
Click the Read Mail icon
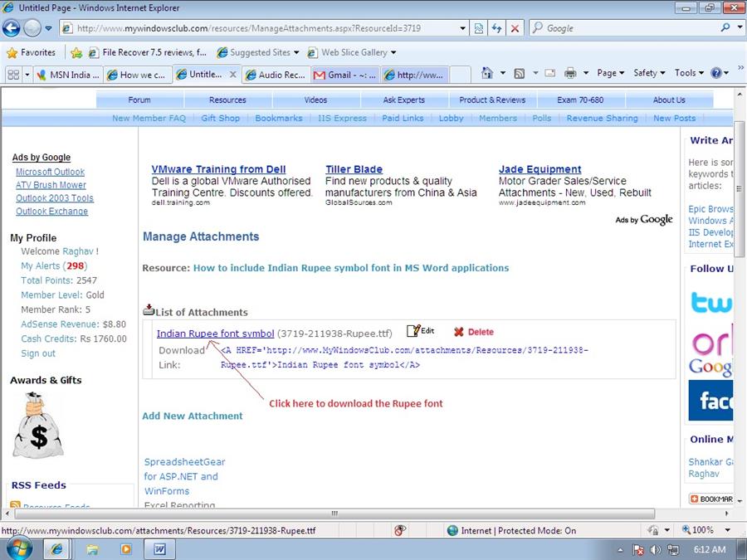(550, 73)
